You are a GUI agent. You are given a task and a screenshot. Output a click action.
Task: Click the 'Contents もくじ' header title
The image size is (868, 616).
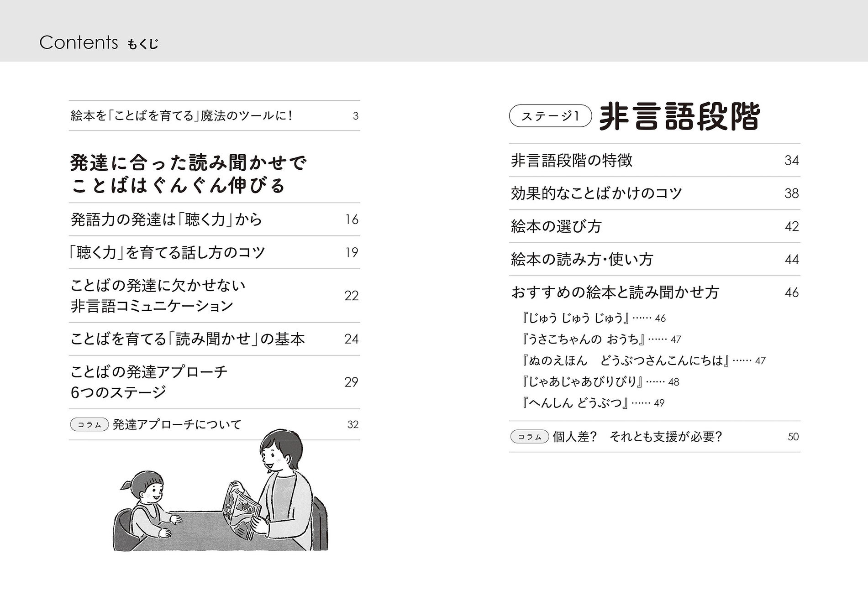click(99, 42)
